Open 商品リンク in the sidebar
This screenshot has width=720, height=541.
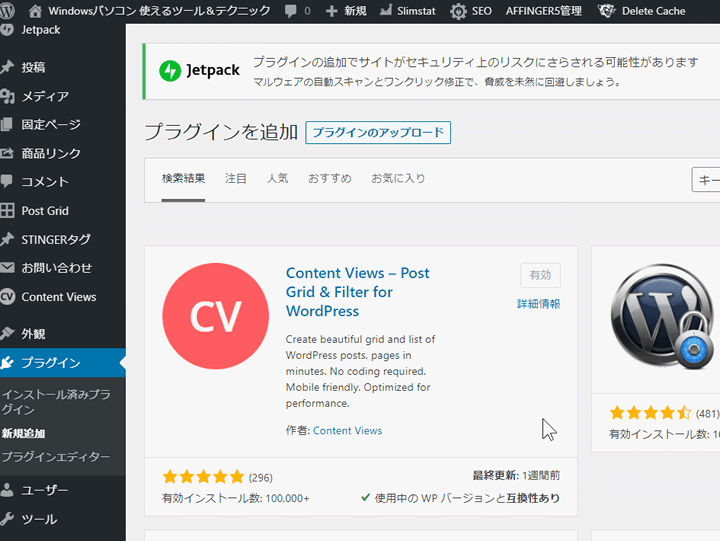pos(51,153)
